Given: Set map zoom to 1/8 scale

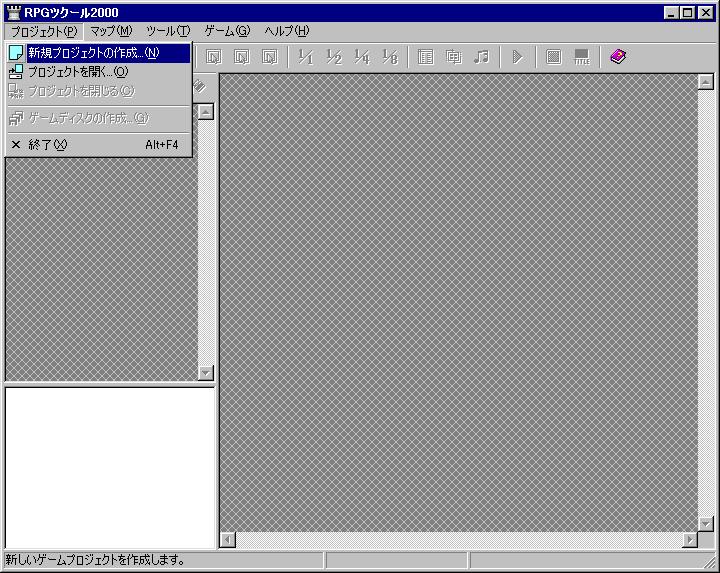Looking at the screenshot, I should click(x=390, y=57).
